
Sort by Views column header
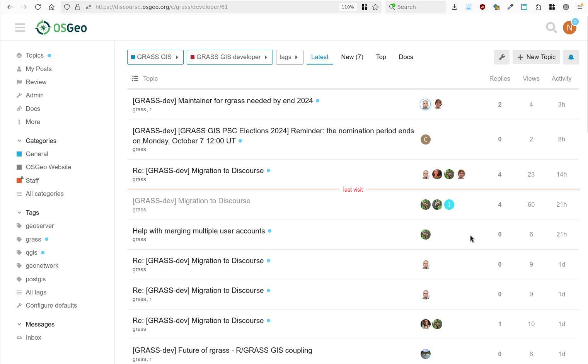tap(531, 78)
